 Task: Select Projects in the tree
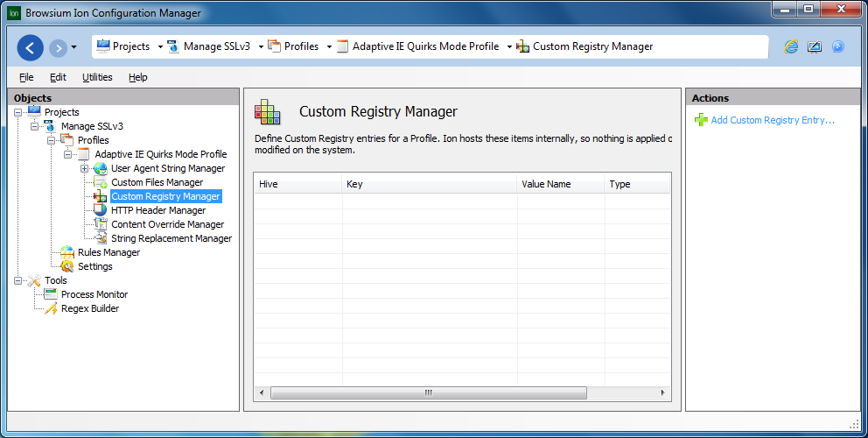(62, 112)
